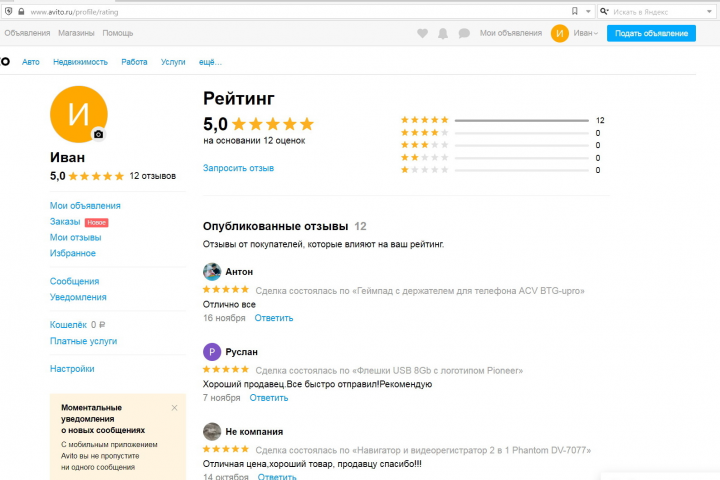This screenshot has height=480, width=720.
Task: Go to Работа category
Action: pyautogui.click(x=134, y=62)
